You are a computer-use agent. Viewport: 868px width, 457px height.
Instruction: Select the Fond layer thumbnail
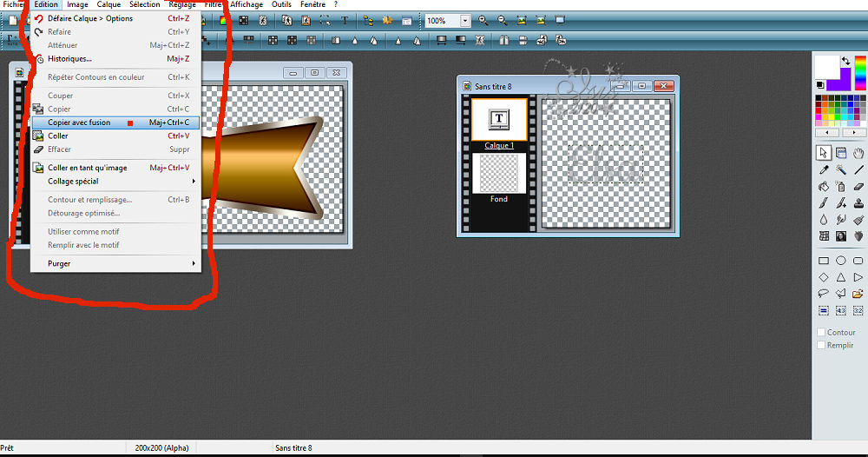[498, 174]
